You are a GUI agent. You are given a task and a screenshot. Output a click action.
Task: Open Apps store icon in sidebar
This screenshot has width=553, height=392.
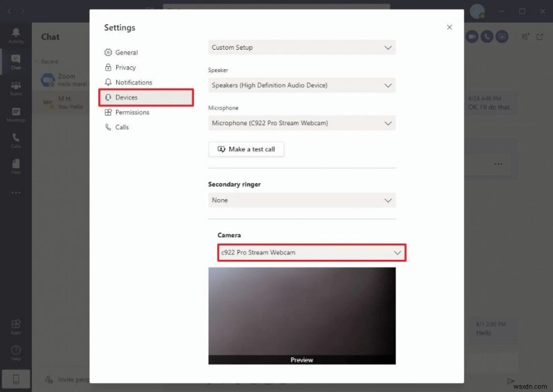[16, 327]
